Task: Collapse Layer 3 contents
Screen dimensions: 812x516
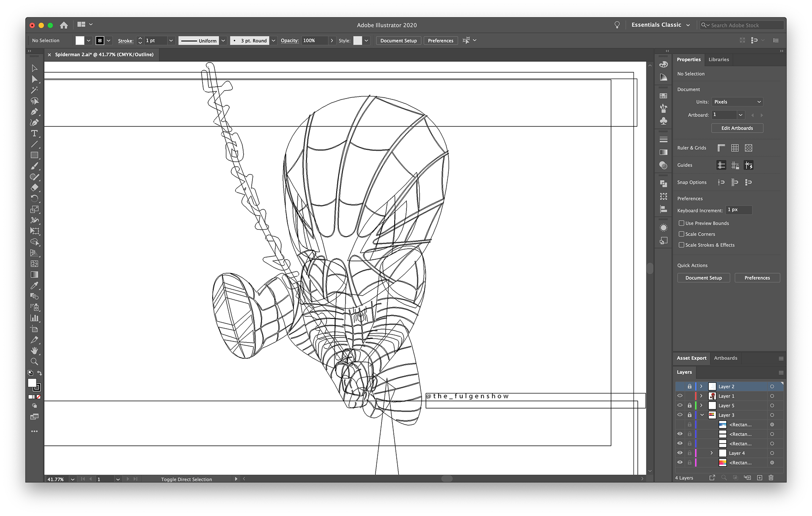Action: click(x=702, y=415)
